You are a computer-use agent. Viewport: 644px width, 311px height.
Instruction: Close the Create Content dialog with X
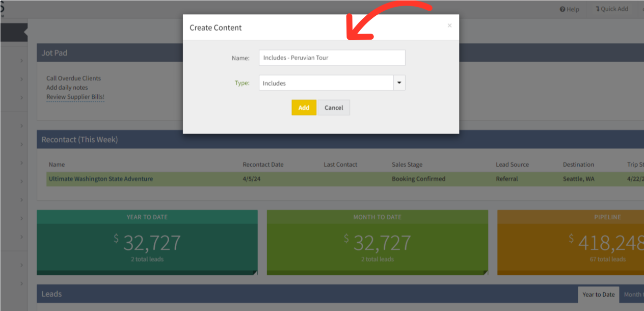coord(449,25)
